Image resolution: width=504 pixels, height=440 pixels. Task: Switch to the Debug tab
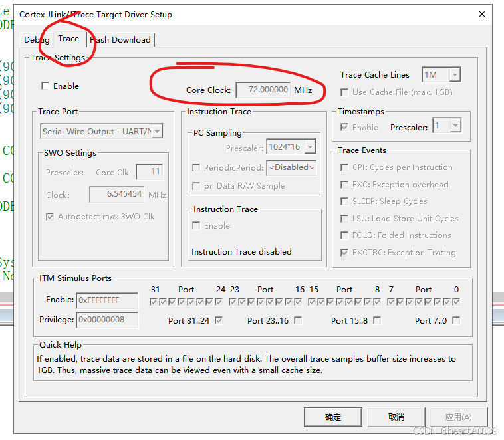(37, 40)
